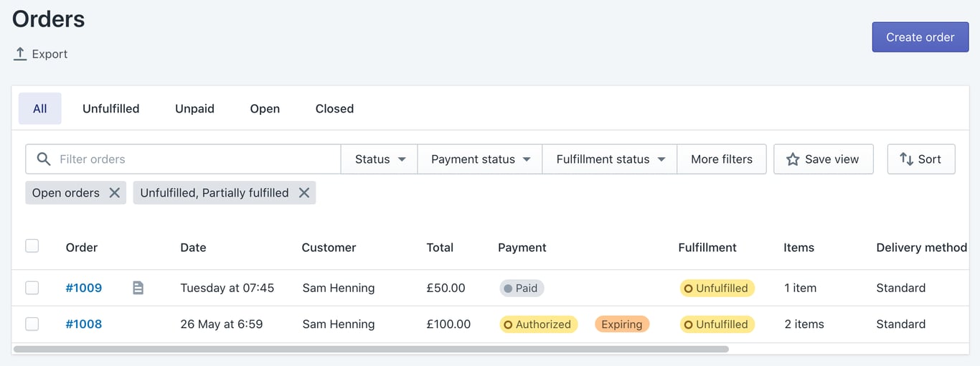Click the Expiring badge on order #1008

coord(622,324)
